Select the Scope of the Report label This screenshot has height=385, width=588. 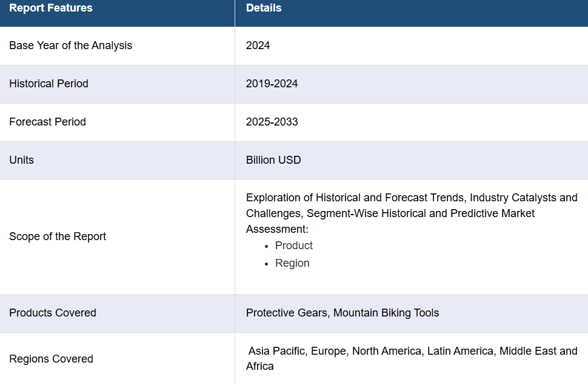[58, 236]
